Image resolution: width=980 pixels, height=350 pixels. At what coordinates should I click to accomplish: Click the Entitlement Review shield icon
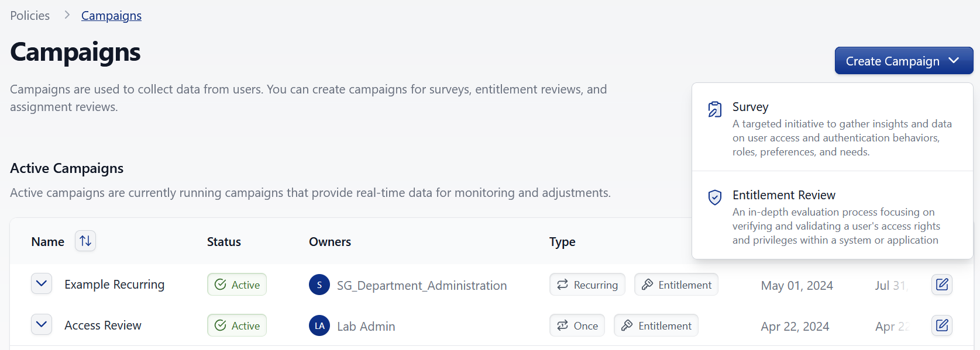tap(714, 197)
